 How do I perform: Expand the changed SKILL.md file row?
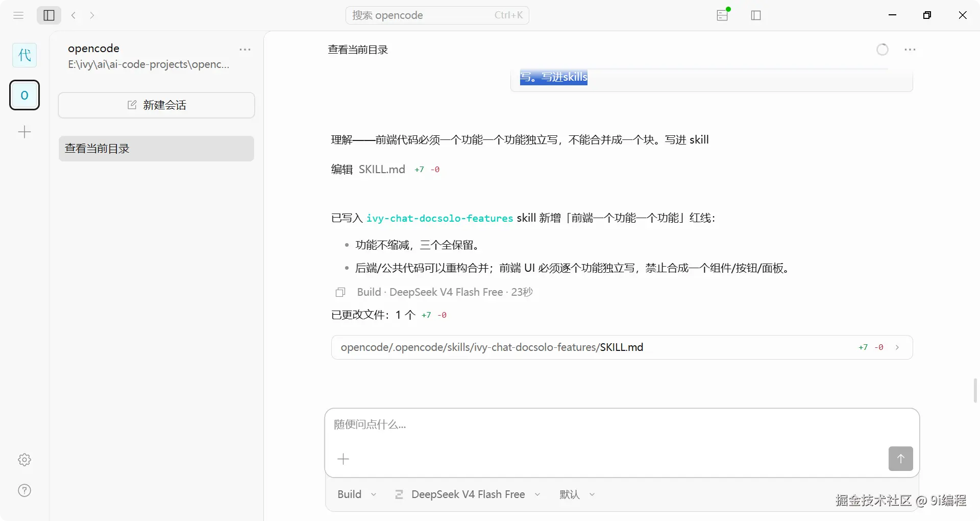point(622,347)
